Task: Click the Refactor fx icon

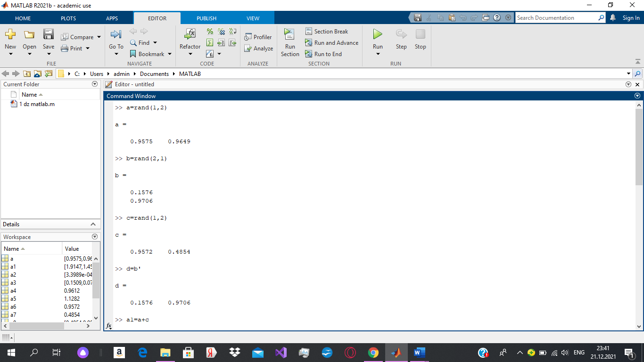Action: (x=190, y=34)
